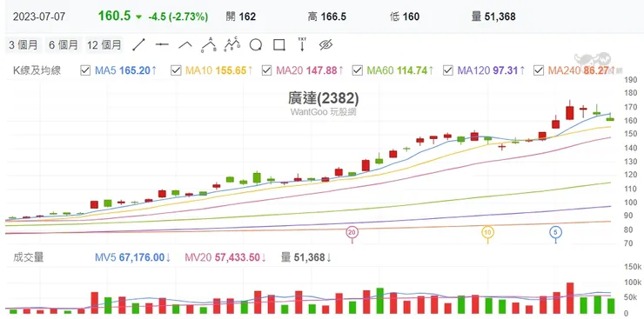Click the change value -4.5 (-2.73%)

point(178,17)
